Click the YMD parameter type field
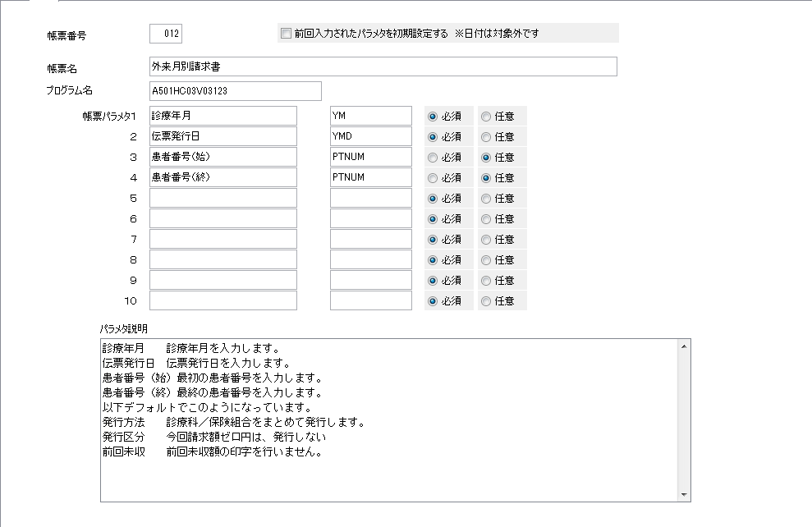 coord(370,136)
